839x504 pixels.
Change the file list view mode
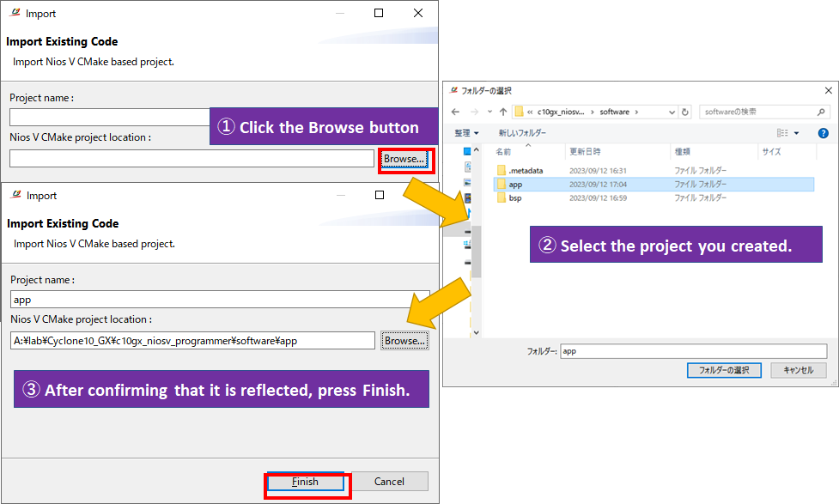pyautogui.click(x=784, y=131)
